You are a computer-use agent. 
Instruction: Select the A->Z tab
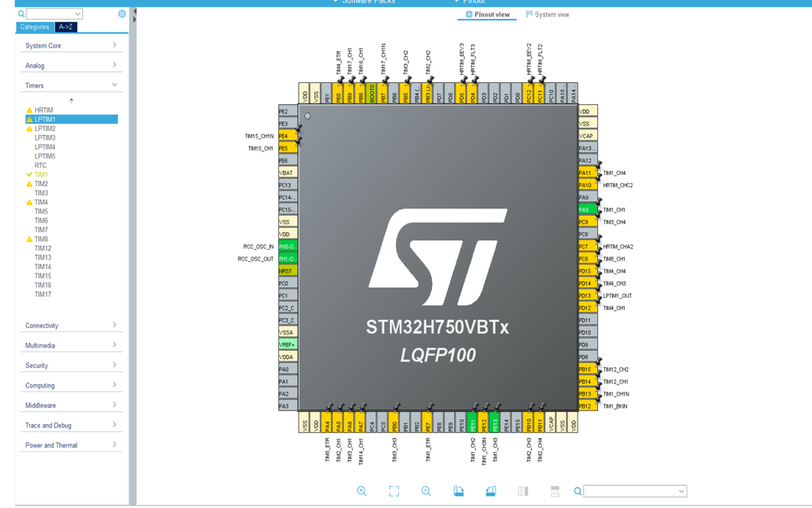(x=66, y=27)
